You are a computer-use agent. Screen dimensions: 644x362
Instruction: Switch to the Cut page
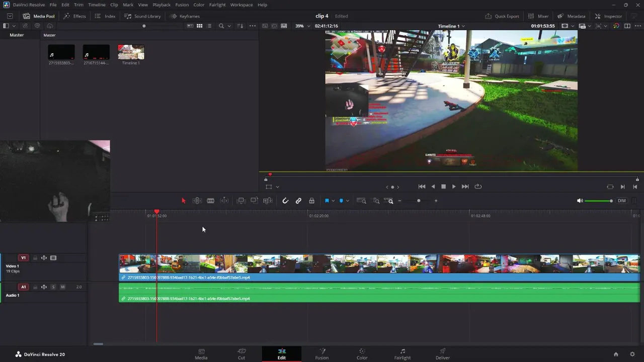point(242,354)
